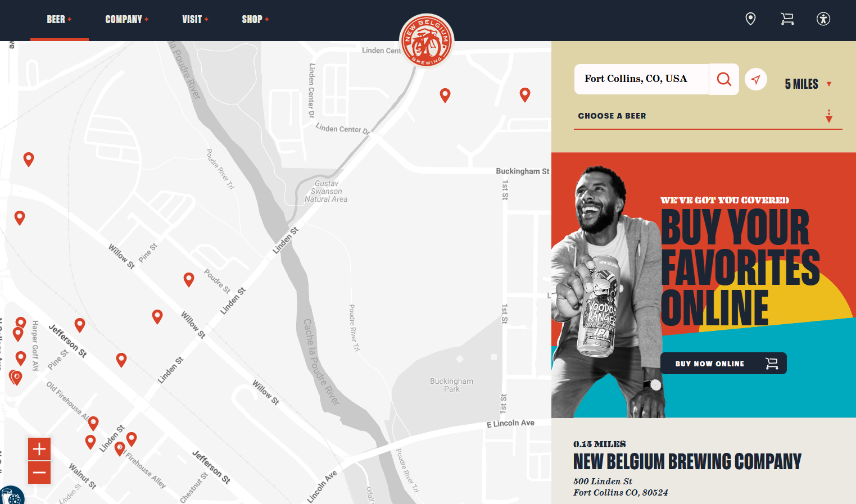Open New Belgium Brewing Company location result
Viewport: 856px width, 504px height.
[x=687, y=462]
